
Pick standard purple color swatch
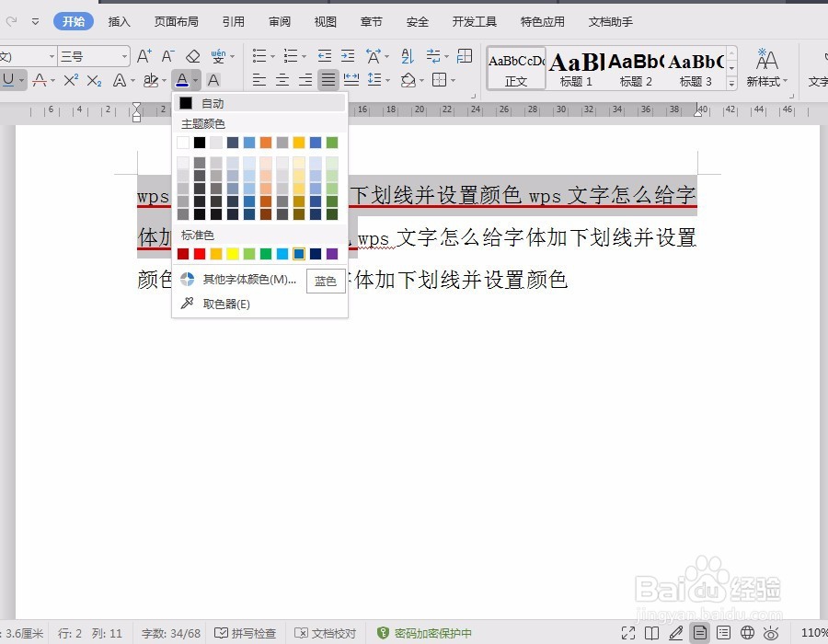coord(332,254)
